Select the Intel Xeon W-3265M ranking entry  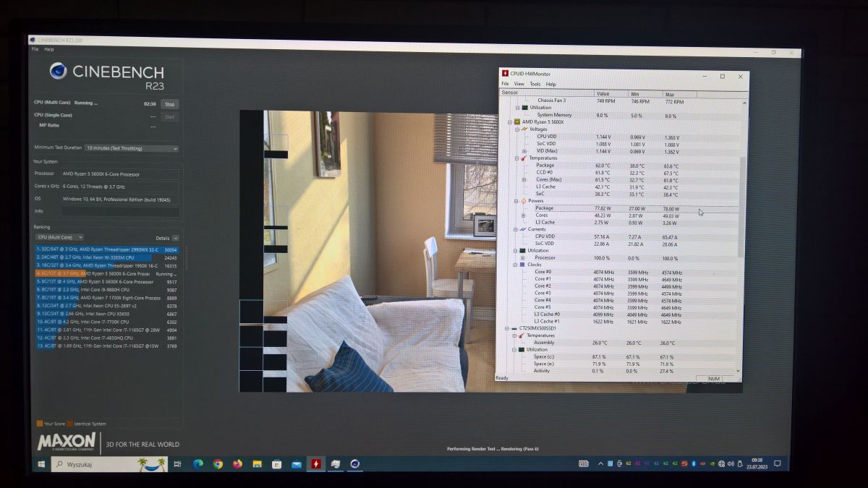[107, 257]
